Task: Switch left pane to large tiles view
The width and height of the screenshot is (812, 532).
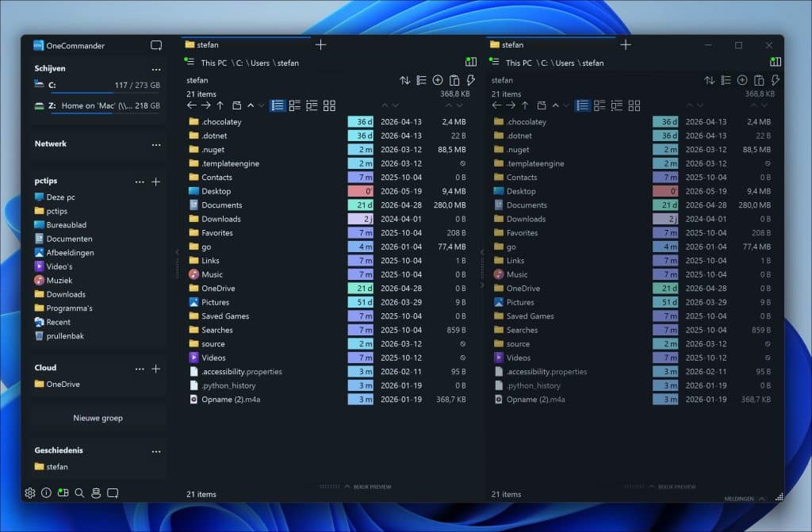Action: [329, 105]
